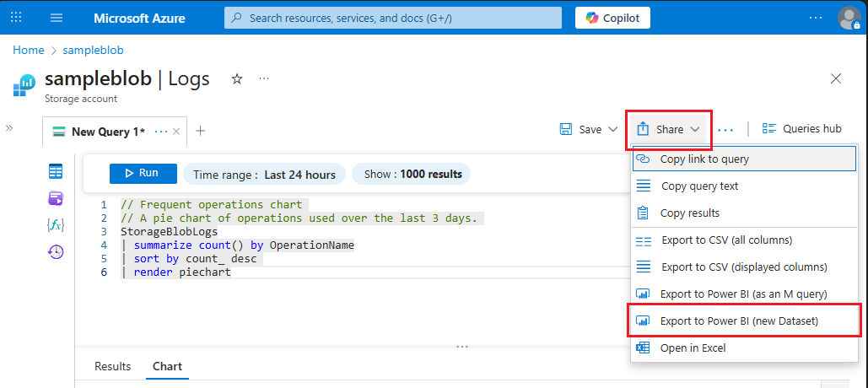Image resolution: width=868 pixels, height=388 pixels.
Task: Click the Share toolbar button
Action: pyautogui.click(x=668, y=130)
